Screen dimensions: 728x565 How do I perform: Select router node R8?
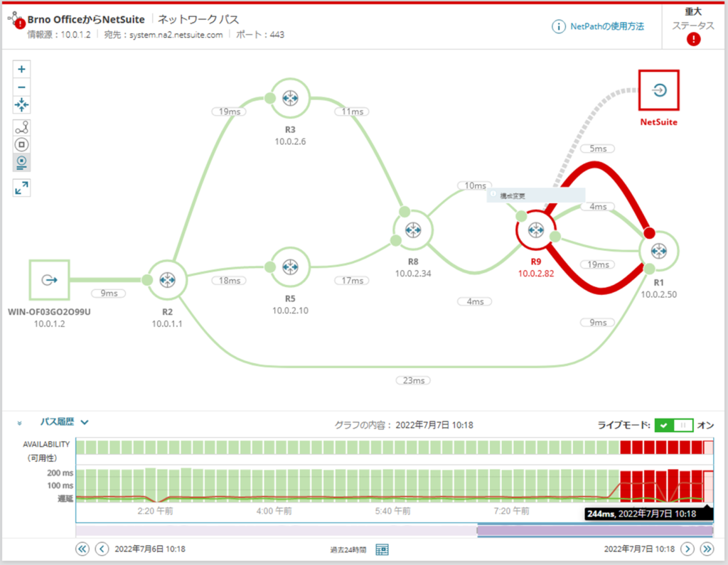[413, 230]
